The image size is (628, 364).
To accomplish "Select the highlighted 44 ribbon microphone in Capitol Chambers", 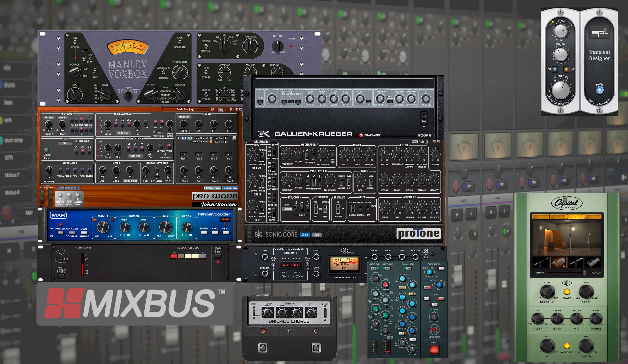I will point(558,262).
